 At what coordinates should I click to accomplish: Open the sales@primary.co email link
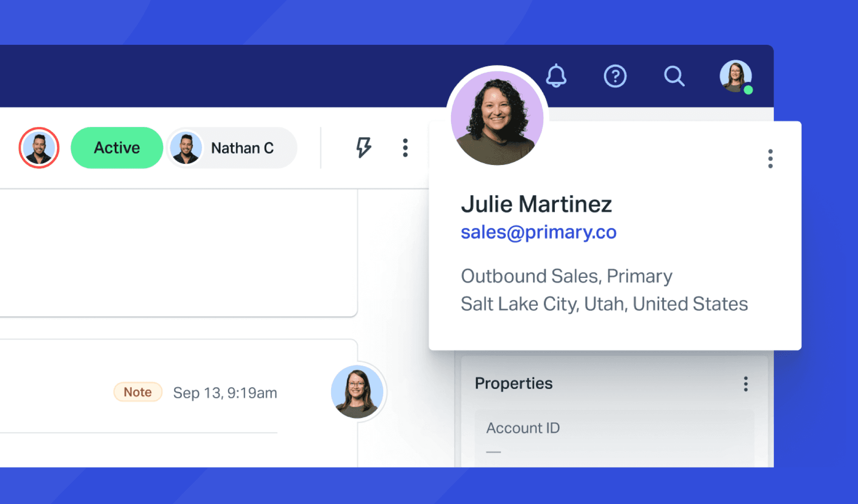pos(539,232)
